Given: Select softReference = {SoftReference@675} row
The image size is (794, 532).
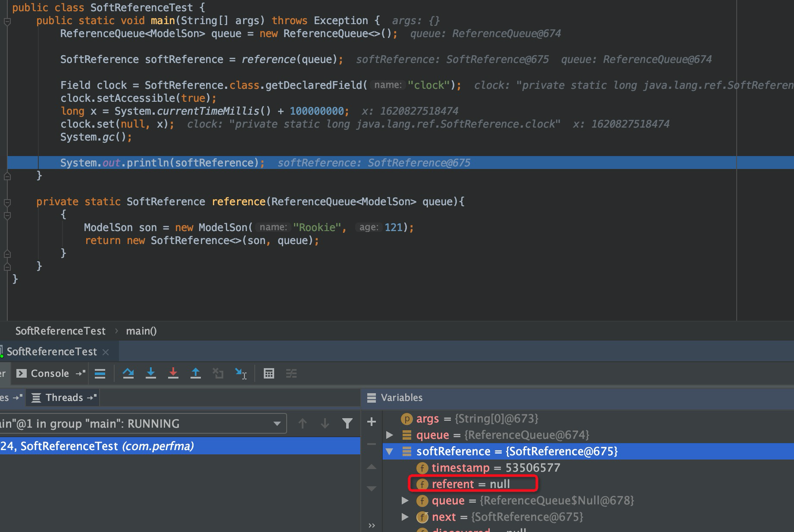Looking at the screenshot, I should click(588, 451).
